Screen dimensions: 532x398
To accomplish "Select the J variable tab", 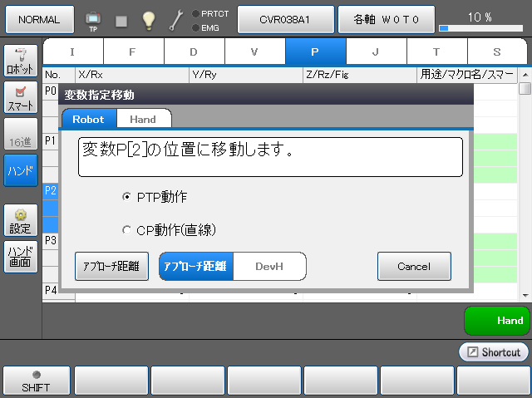I will tap(376, 52).
